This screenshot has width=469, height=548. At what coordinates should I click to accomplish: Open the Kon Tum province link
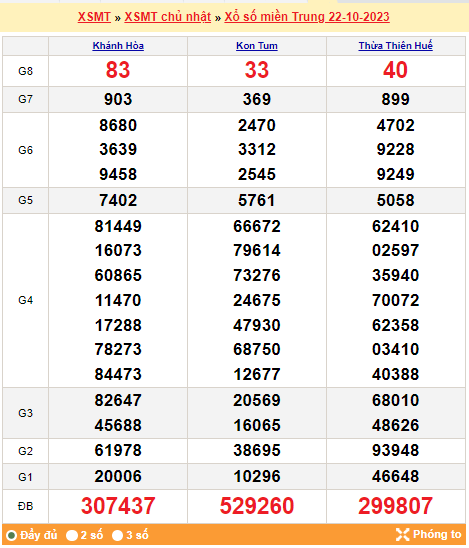point(257,46)
